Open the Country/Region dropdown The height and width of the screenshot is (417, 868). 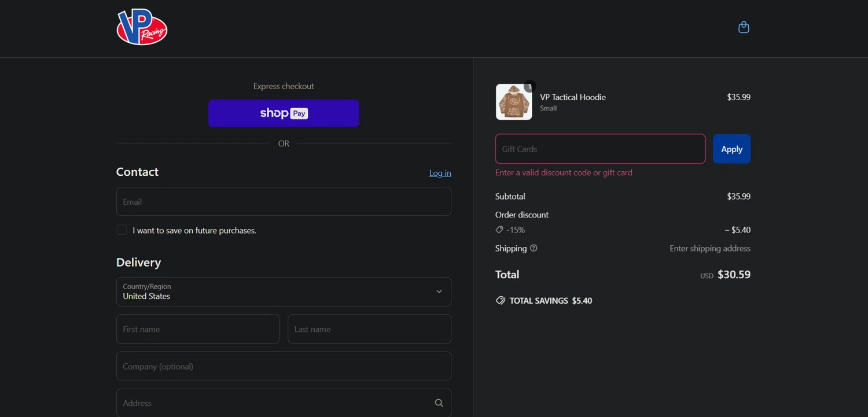pyautogui.click(x=284, y=291)
